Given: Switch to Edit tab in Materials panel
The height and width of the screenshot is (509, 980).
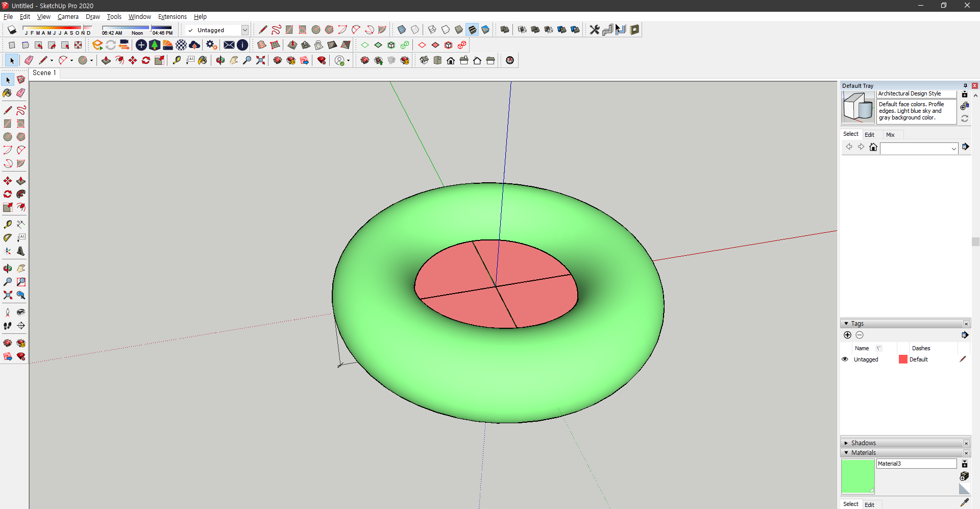Looking at the screenshot, I should [869, 504].
